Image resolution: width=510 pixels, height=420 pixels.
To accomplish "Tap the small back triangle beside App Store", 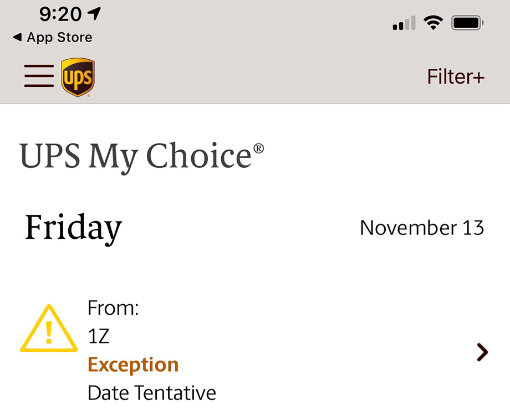I will 17,37.
